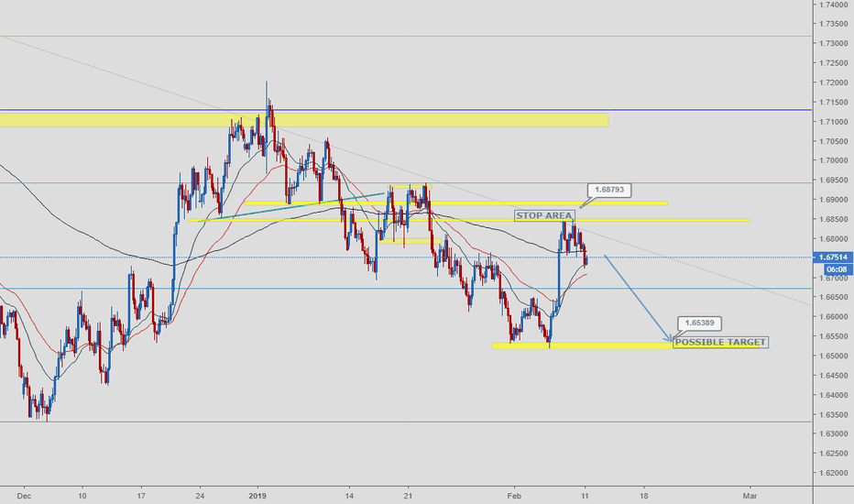
Task: Click the 2019 date axis label
Action: click(257, 496)
